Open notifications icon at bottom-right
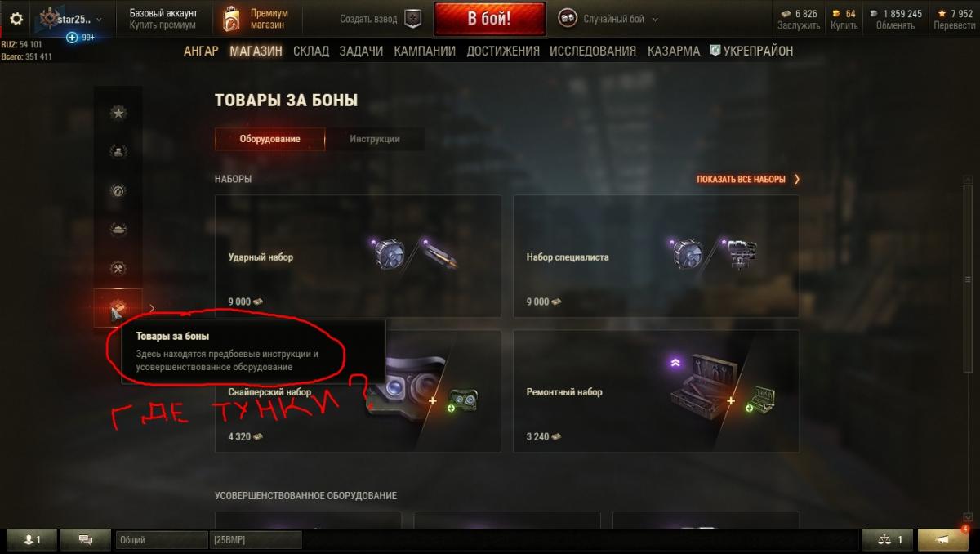This screenshot has height=554, width=980. [942, 539]
